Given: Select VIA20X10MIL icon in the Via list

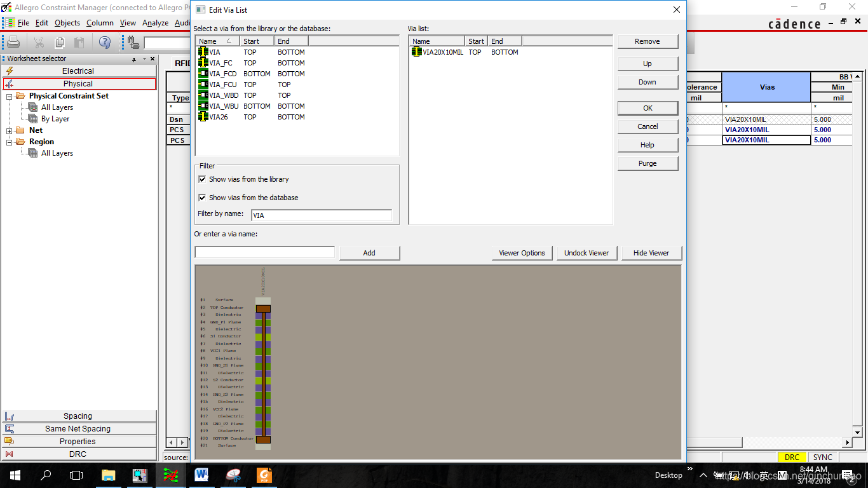Looking at the screenshot, I should point(417,52).
